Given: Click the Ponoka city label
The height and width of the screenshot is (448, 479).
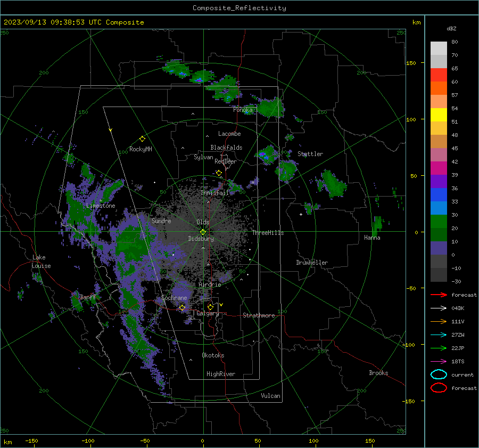Looking at the screenshot, I should [x=243, y=110].
